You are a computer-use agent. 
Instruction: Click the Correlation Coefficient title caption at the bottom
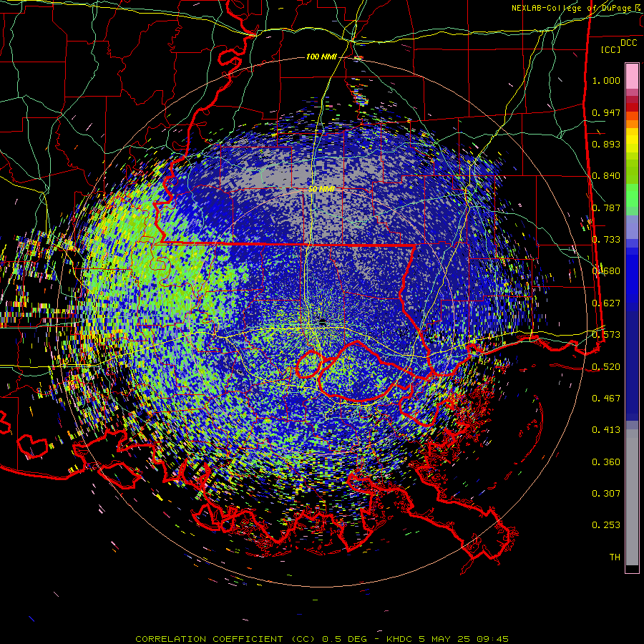tap(322, 639)
